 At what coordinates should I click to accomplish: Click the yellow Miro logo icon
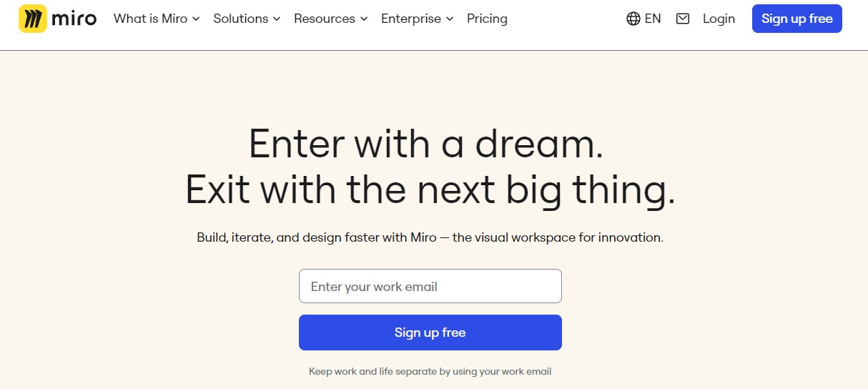[32, 19]
